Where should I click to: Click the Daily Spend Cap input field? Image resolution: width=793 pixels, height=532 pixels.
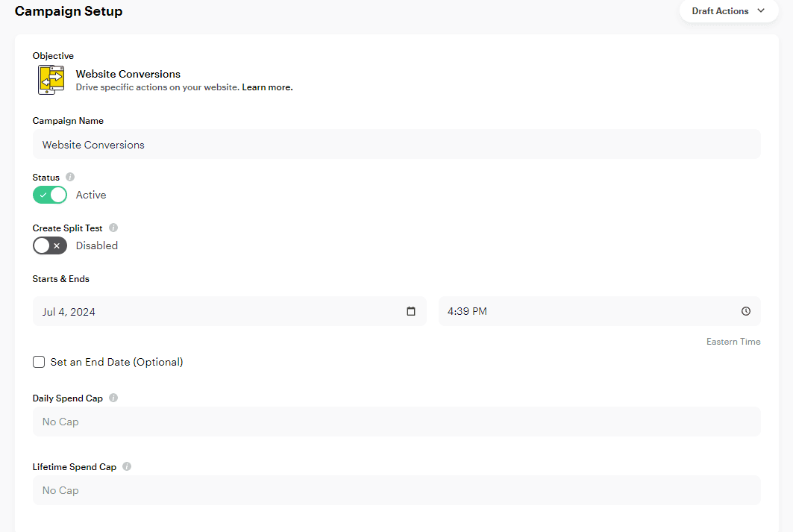[396, 422]
